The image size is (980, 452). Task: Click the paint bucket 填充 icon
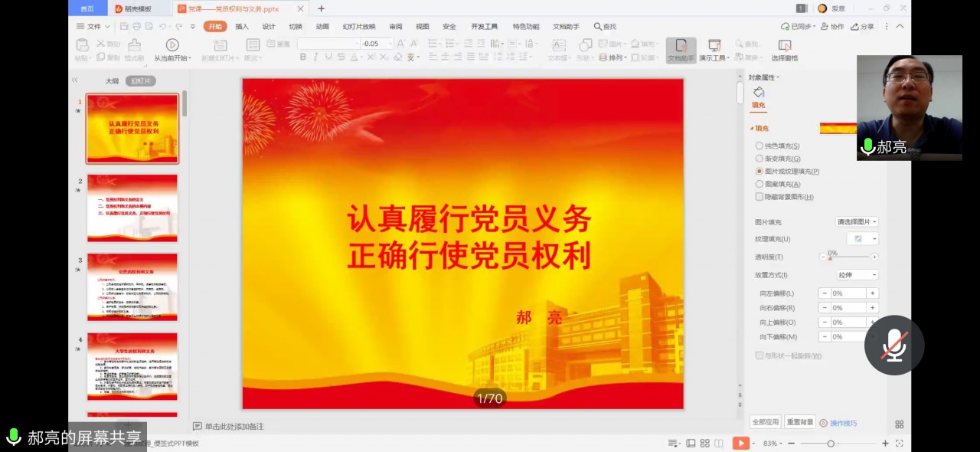(x=759, y=93)
